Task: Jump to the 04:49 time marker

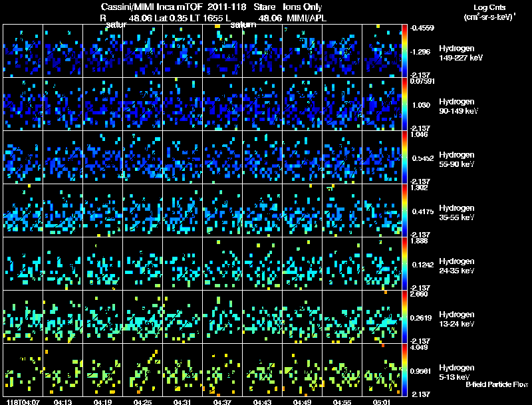Action: pyautogui.click(x=303, y=401)
